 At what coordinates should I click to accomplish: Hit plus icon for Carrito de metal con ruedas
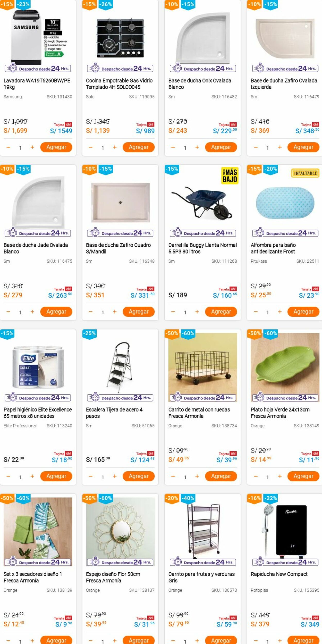pyautogui.click(x=197, y=476)
